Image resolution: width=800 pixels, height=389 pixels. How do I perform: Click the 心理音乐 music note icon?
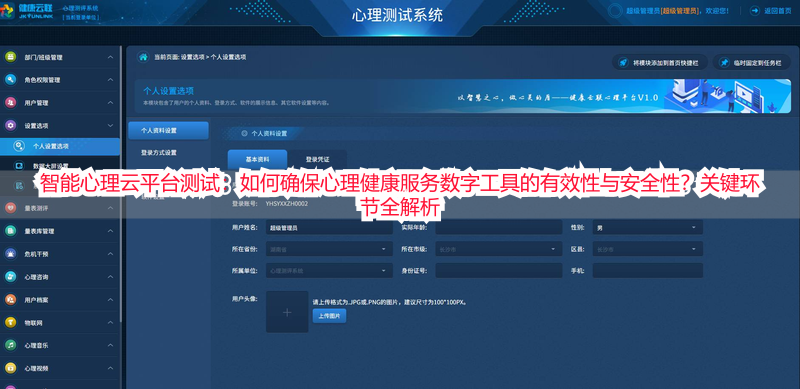(10, 345)
